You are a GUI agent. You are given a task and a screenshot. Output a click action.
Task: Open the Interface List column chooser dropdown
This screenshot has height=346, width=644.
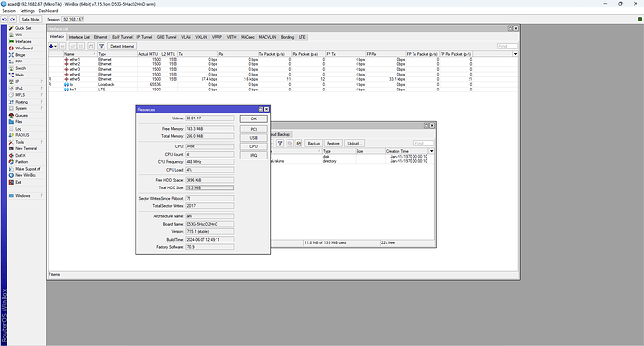[515, 54]
